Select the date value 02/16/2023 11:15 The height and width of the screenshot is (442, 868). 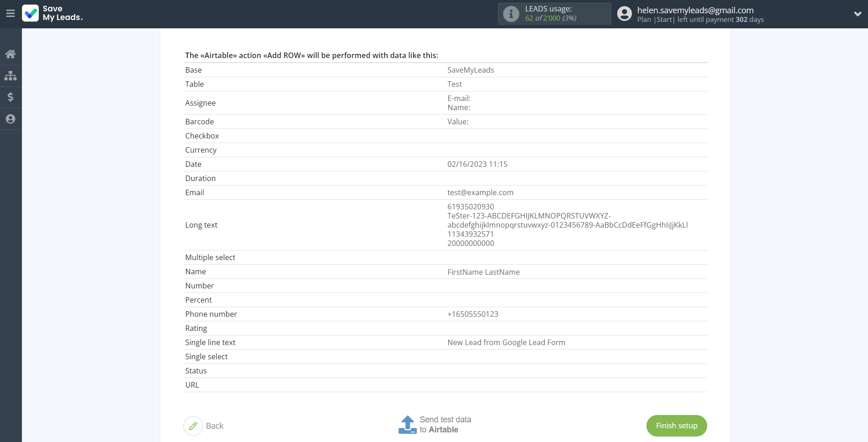point(477,164)
